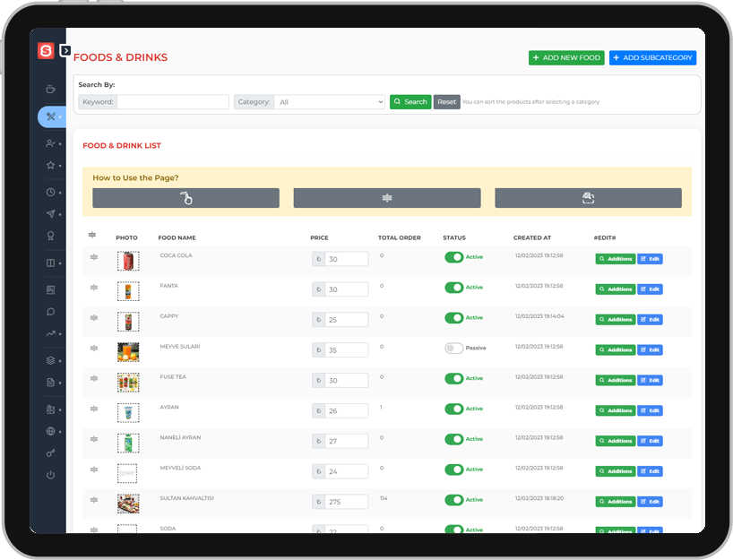Click ADD NEW FOOD button
This screenshot has width=733, height=560.
pos(566,58)
